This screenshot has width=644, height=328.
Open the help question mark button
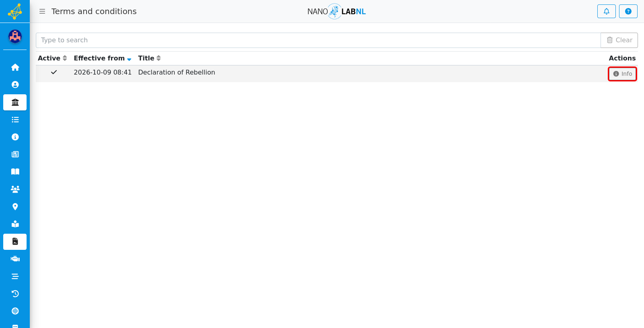[x=628, y=11]
